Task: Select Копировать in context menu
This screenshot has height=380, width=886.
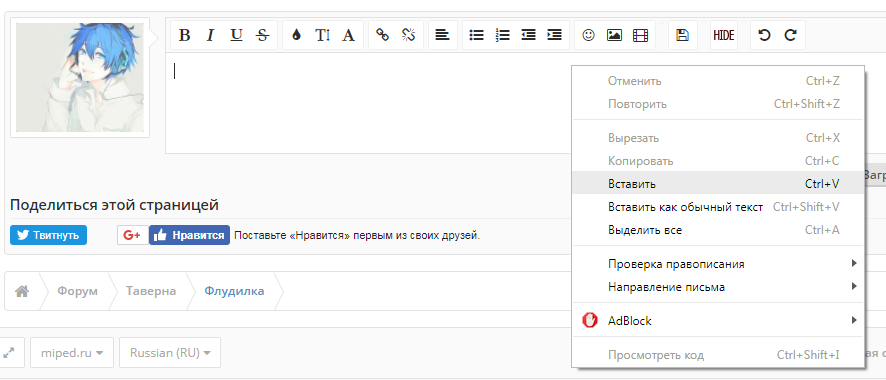Action: (718, 161)
